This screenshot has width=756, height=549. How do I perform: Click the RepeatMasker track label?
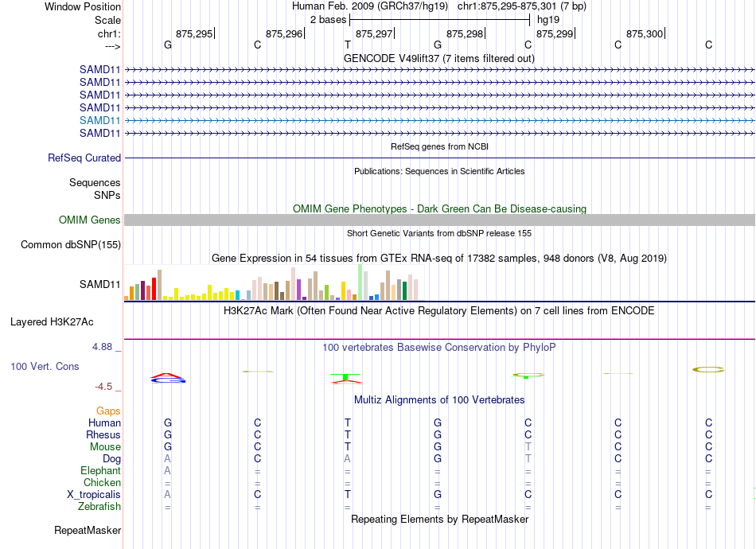[88, 530]
